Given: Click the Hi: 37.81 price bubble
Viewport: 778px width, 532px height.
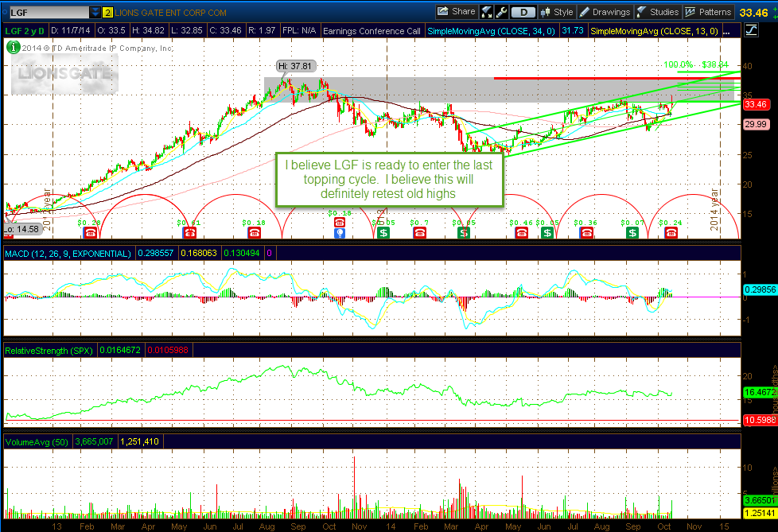Looking at the screenshot, I should coord(295,66).
